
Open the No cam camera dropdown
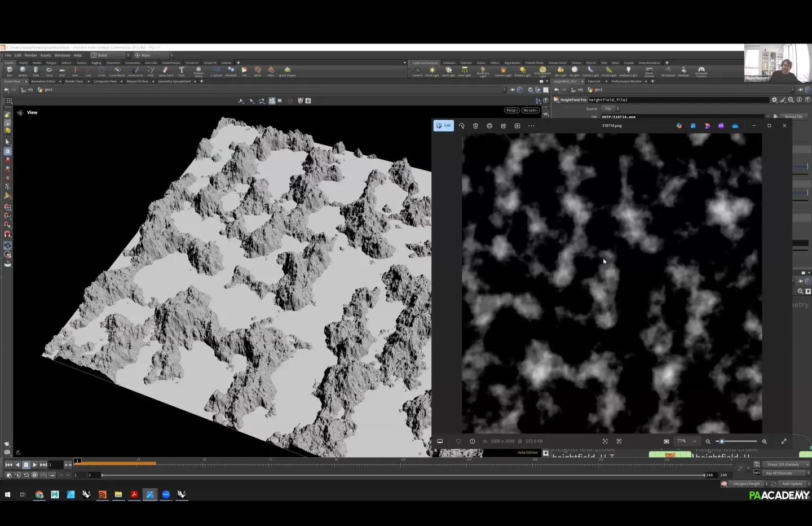click(x=530, y=111)
